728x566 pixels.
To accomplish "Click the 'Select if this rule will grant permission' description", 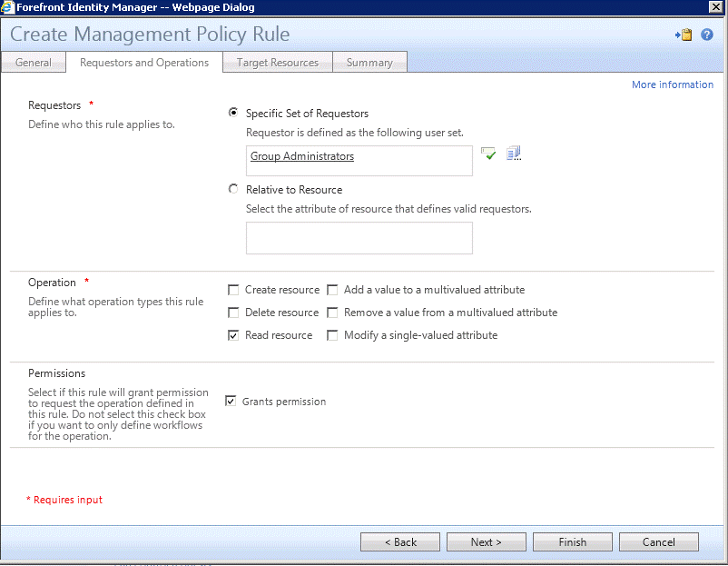I will [118, 414].
